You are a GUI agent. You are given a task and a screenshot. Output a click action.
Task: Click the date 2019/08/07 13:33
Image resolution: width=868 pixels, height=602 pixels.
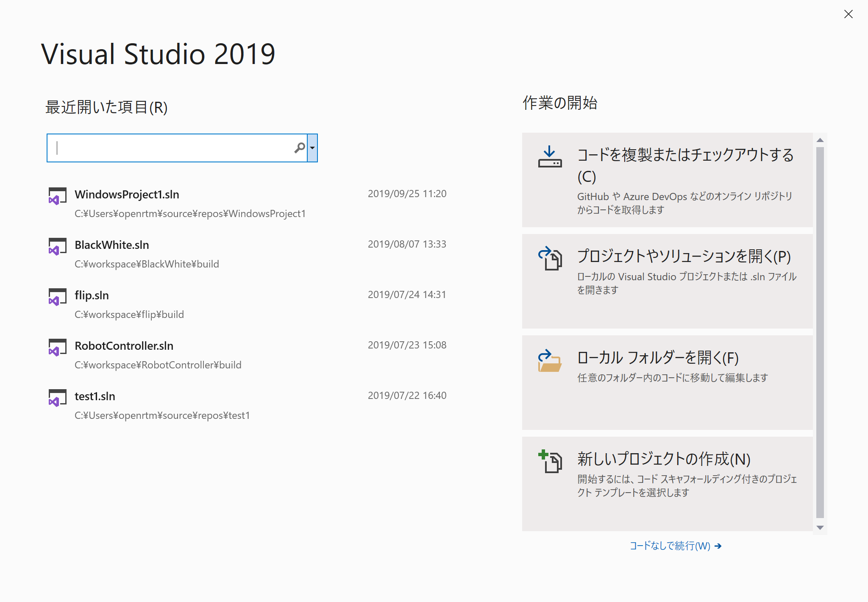[407, 244]
